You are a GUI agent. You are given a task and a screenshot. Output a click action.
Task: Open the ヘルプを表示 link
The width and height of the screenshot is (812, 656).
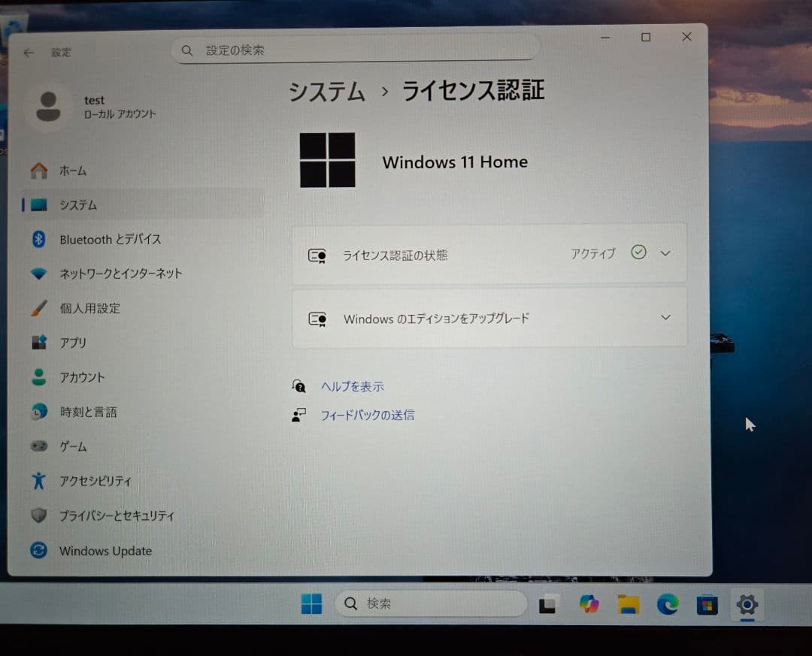pyautogui.click(x=352, y=387)
